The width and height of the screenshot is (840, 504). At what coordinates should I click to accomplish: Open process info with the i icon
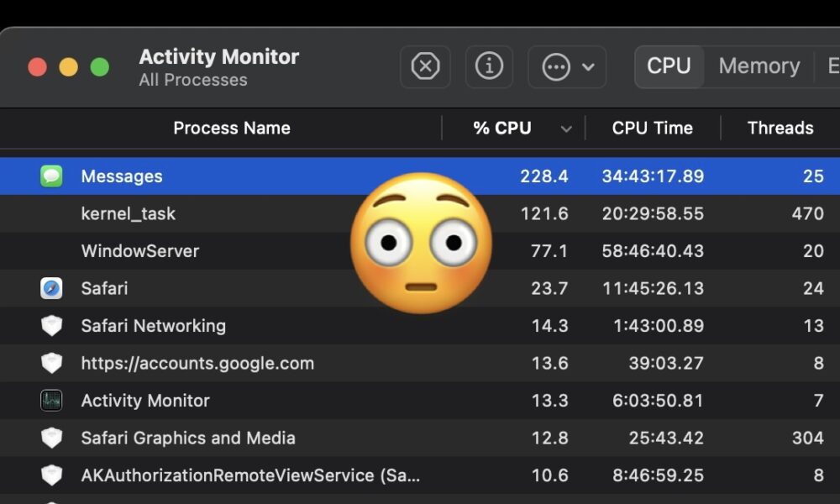489,67
